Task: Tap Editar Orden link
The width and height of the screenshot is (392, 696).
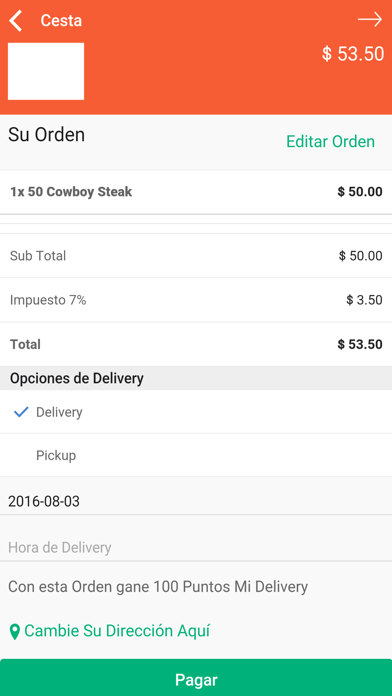Action: (330, 142)
